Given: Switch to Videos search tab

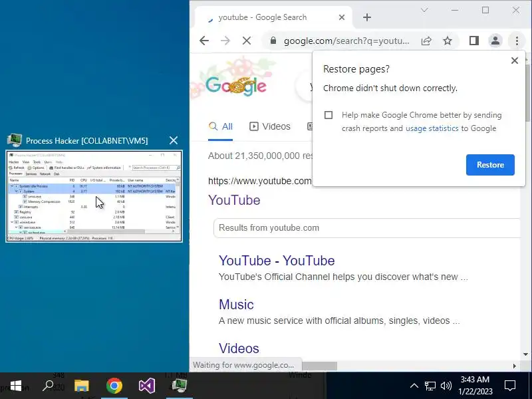Looking at the screenshot, I should point(270,126).
